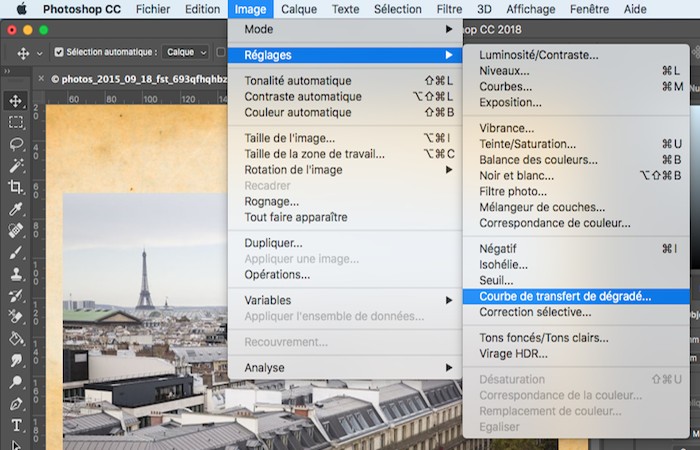Select the Horizontal Type tool
Image resolution: width=700 pixels, height=450 pixels.
click(x=16, y=425)
